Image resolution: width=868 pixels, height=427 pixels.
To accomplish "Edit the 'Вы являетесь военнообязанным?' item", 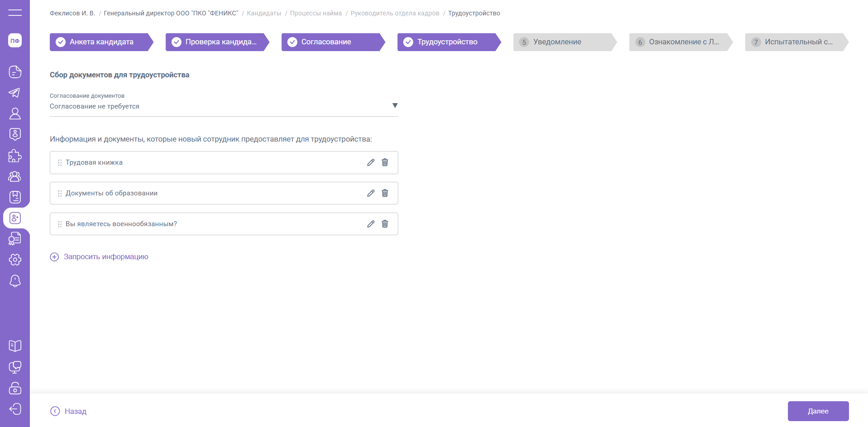I will click(x=371, y=224).
